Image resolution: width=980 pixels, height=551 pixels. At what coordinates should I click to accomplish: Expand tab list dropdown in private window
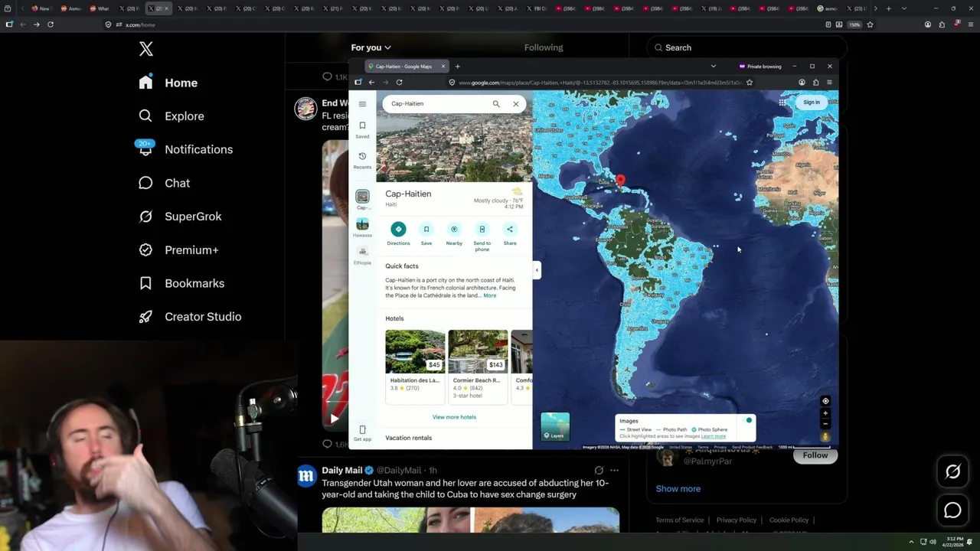point(713,67)
